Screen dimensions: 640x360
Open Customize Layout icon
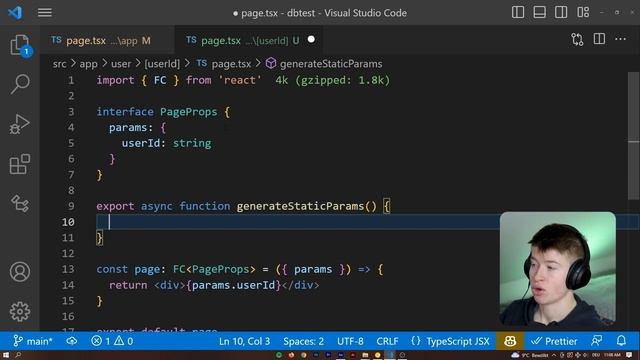(583, 12)
